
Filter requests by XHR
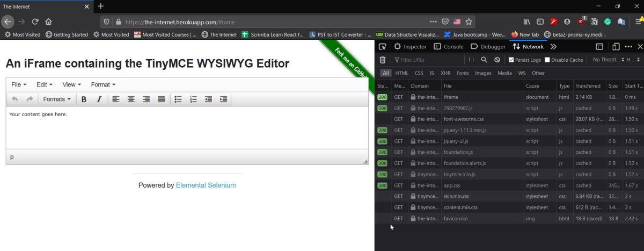point(445,73)
